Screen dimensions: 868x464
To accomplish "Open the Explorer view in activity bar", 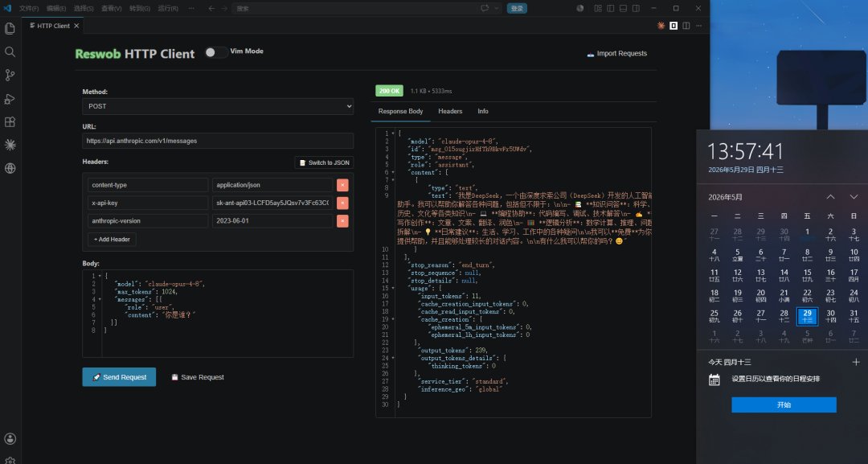I will click(10, 29).
